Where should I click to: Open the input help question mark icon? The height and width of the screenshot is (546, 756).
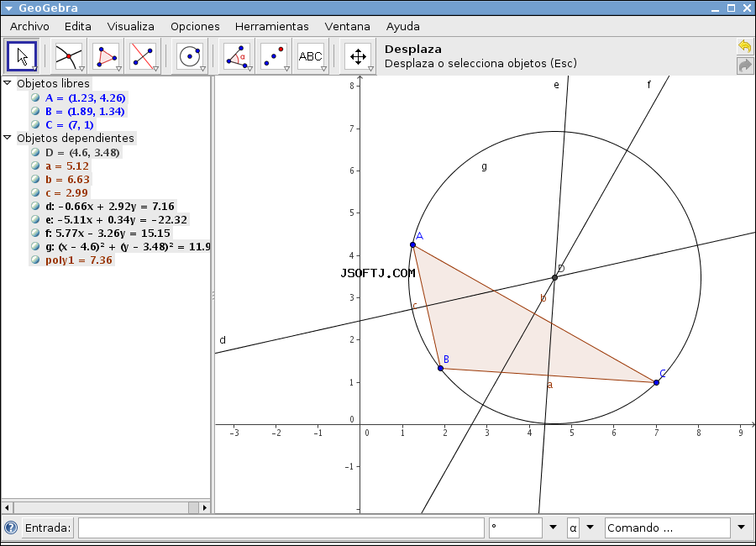pyautogui.click(x=11, y=528)
